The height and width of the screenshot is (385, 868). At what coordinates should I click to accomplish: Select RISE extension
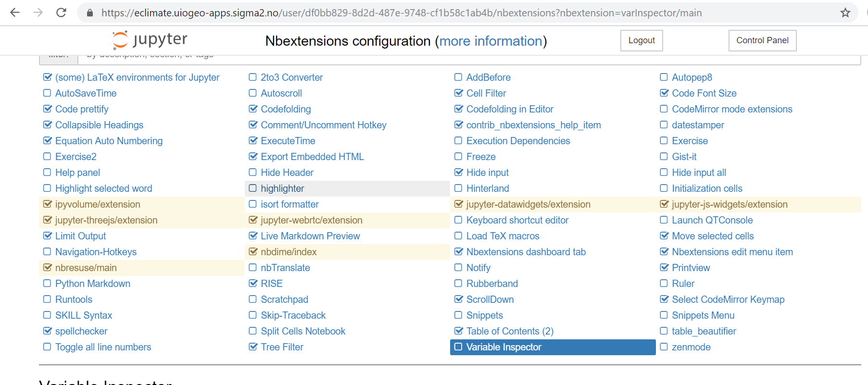272,284
